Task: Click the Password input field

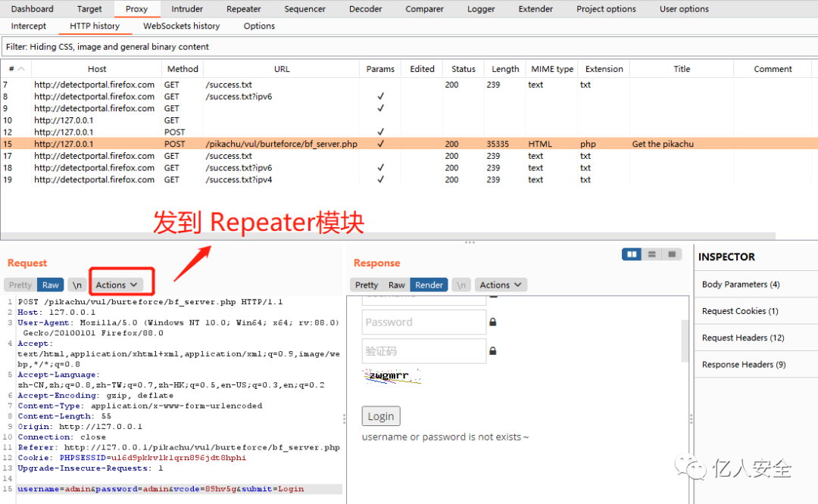Action: pos(423,322)
